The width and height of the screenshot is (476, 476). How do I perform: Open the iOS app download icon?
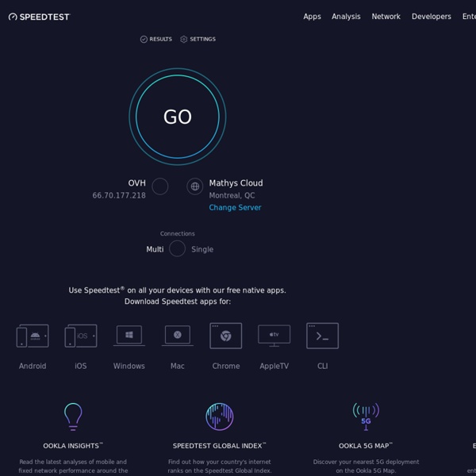[81, 336]
